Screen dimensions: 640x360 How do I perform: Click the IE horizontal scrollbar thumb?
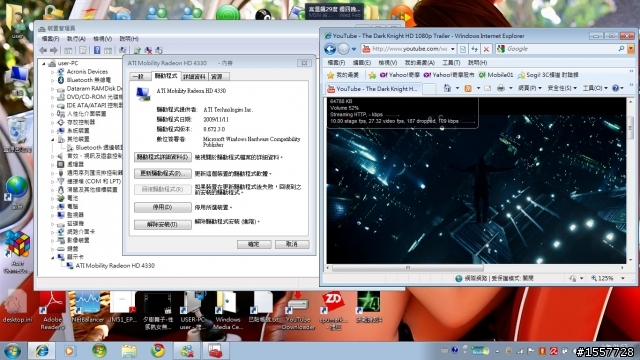coord(408,268)
